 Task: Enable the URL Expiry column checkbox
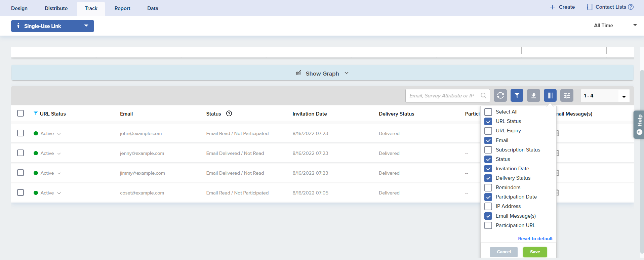pos(488,131)
